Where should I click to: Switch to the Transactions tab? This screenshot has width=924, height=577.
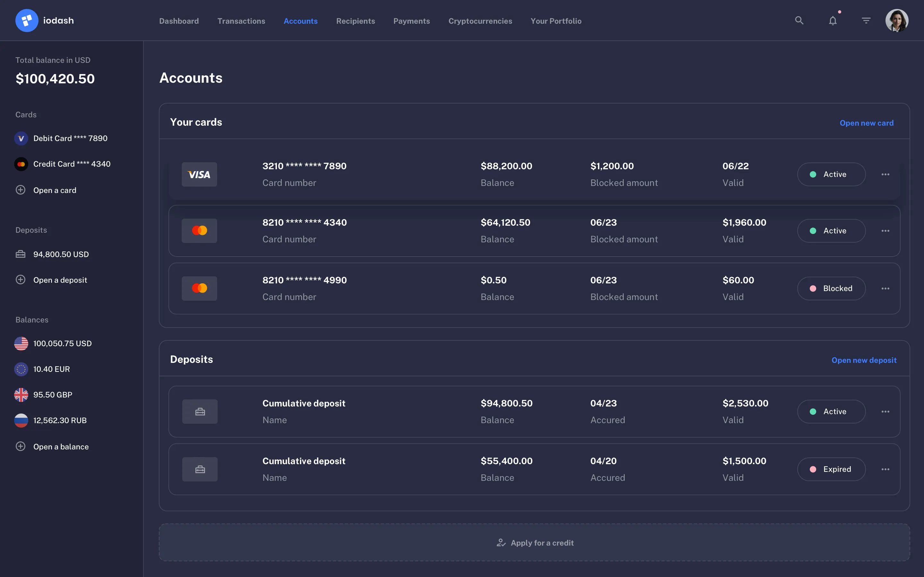[241, 21]
